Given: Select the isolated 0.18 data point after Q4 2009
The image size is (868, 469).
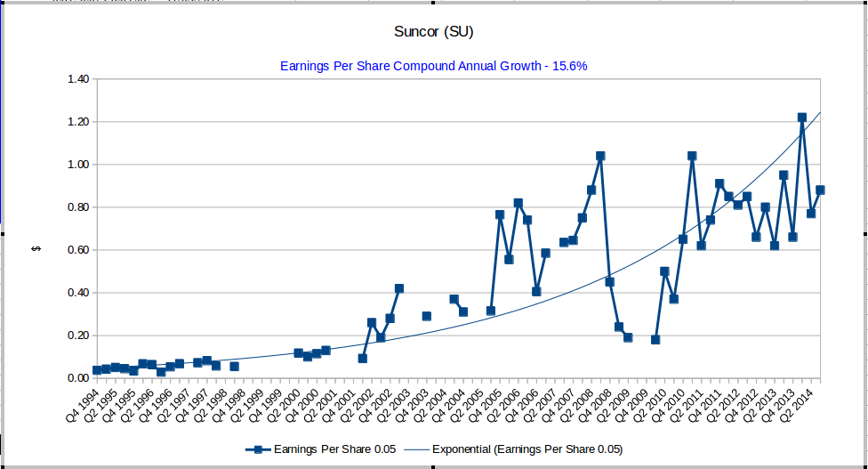Looking at the screenshot, I should coord(655,339).
